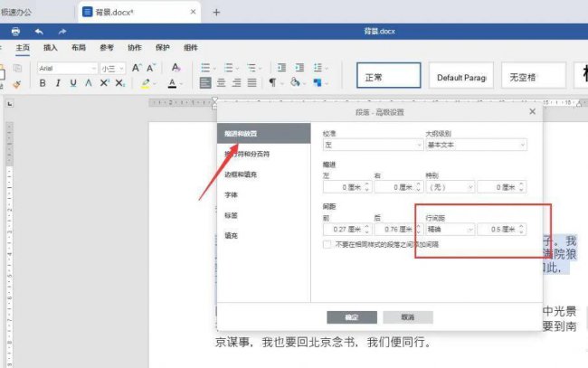Check the no-spacing-between-same-style-paragraphs checkbox
588x368 pixels.
coord(327,244)
